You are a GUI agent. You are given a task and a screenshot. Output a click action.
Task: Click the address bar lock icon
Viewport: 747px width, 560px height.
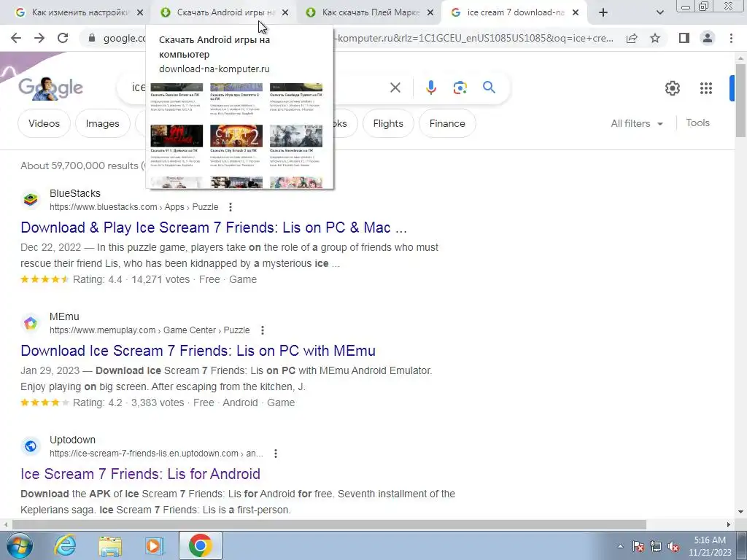(92, 38)
